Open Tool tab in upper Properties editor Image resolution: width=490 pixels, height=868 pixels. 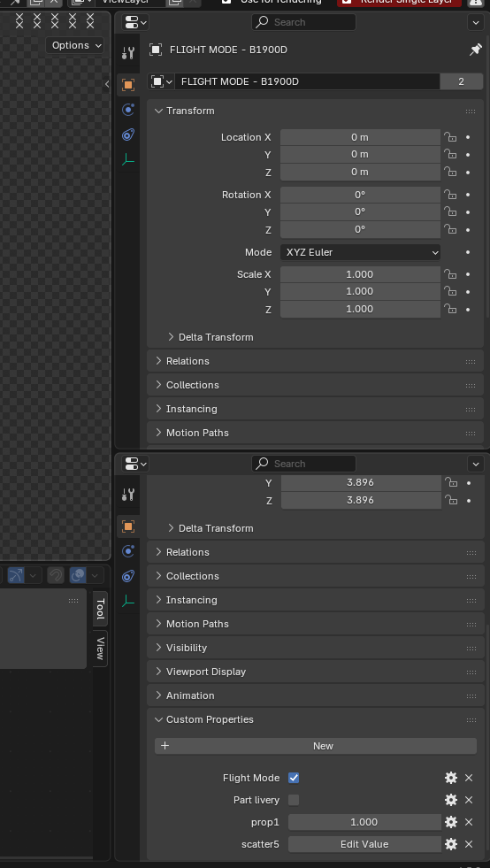click(x=128, y=53)
